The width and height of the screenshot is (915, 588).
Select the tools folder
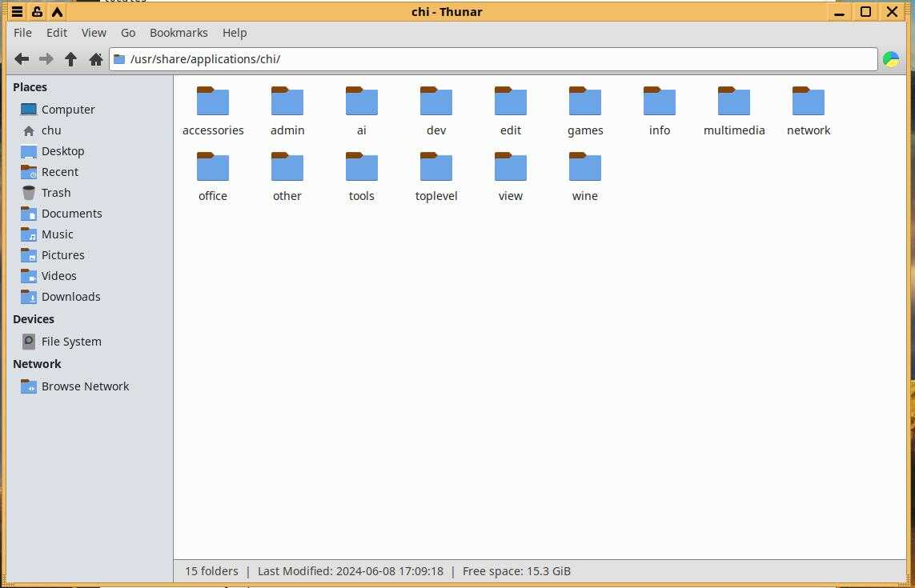pos(362,166)
